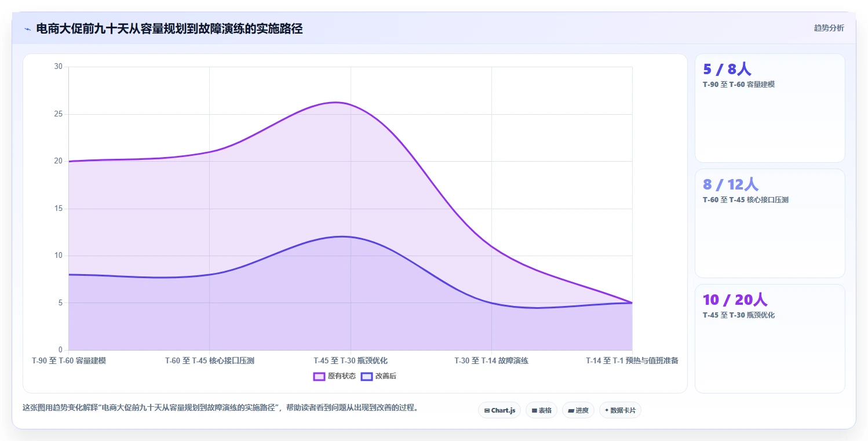Toggle the 改善后 legend swatch
868x441 pixels.
[367, 376]
